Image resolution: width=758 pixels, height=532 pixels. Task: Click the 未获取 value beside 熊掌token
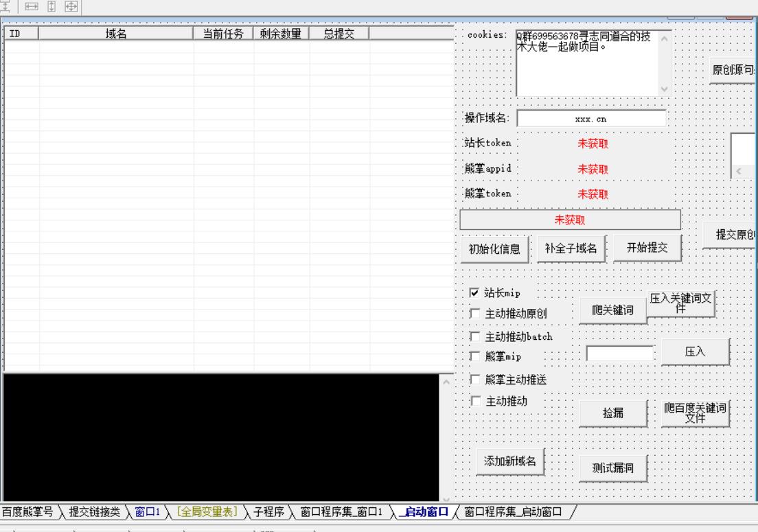click(593, 194)
